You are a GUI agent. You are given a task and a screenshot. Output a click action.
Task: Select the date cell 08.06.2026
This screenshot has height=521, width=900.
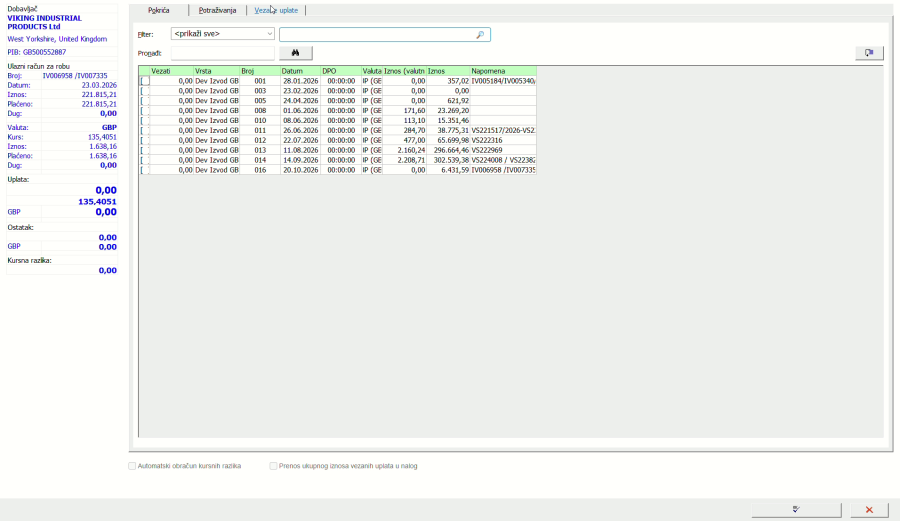(x=300, y=120)
